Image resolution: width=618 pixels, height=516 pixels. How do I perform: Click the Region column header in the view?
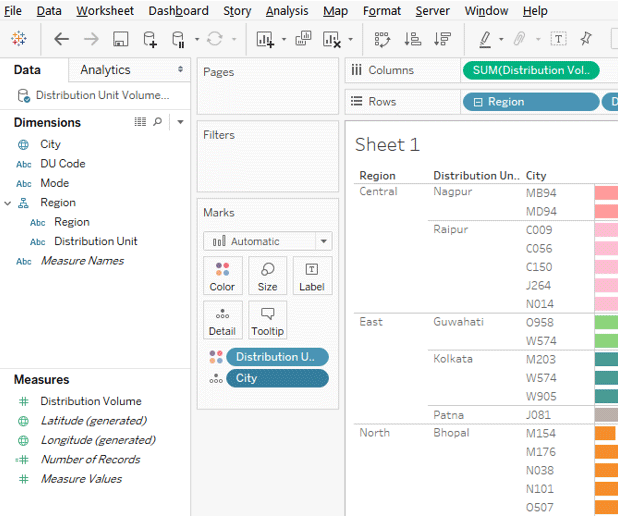(x=378, y=175)
